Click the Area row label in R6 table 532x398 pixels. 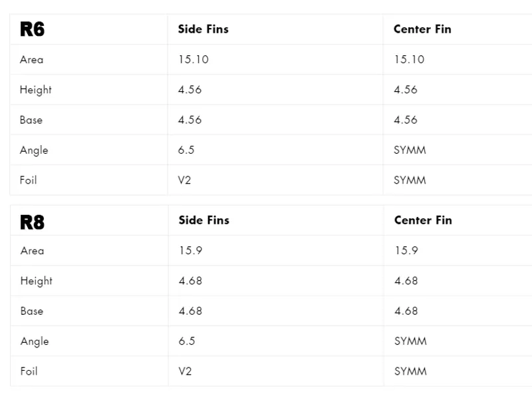tap(31, 60)
